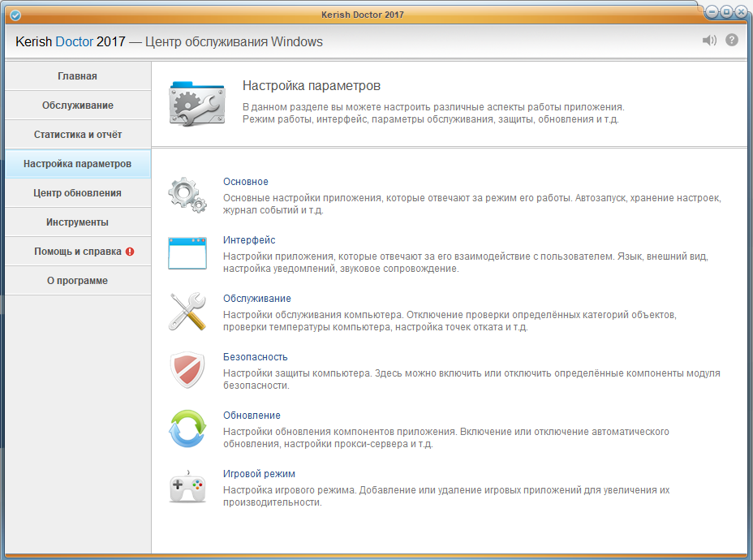This screenshot has height=560, width=753.
Task: Open the Обслуживание sidebar section
Action: coord(77,106)
